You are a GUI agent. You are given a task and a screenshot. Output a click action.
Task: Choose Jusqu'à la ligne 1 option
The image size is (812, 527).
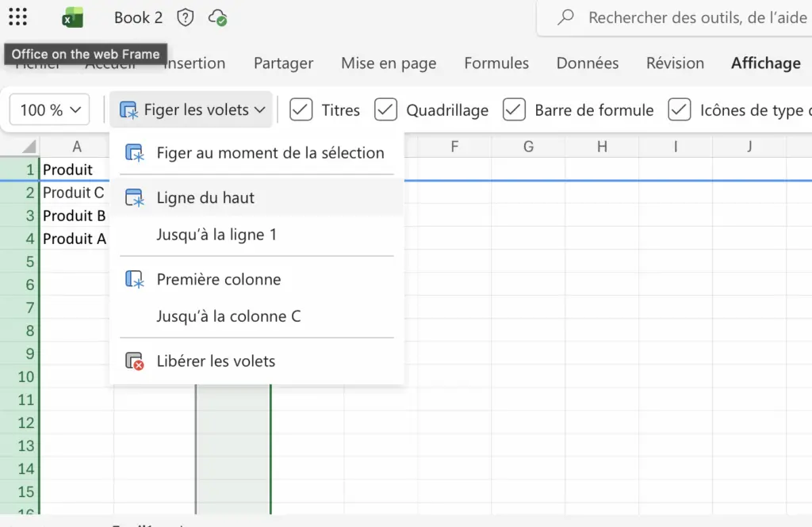[216, 235]
